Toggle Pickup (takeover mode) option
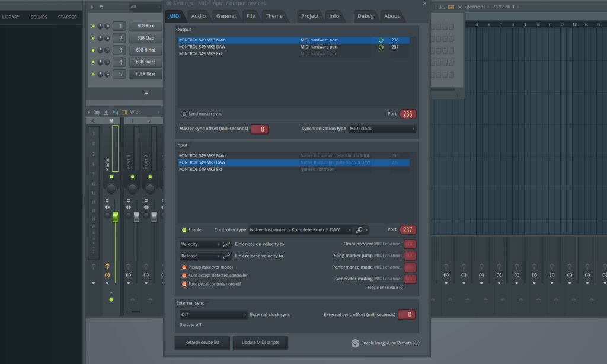Viewport: 607px width, 364px height. point(184,267)
